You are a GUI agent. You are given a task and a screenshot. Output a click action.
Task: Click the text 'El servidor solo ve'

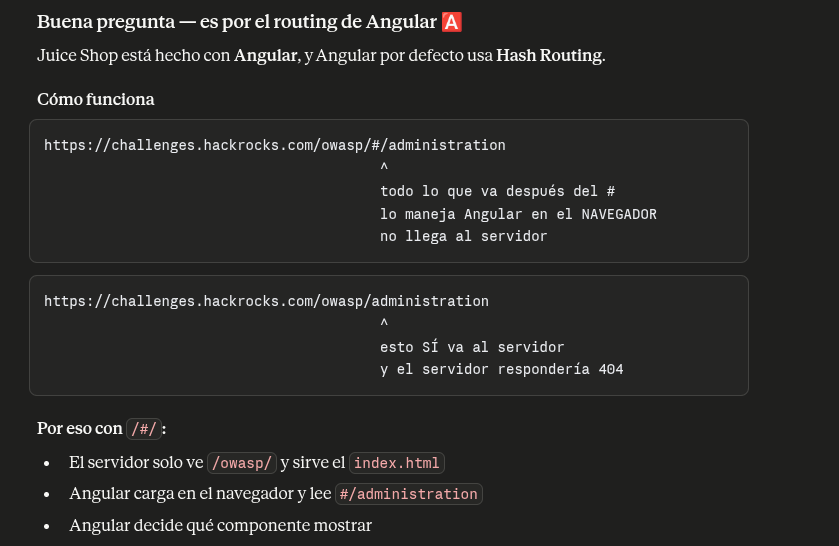(136, 462)
